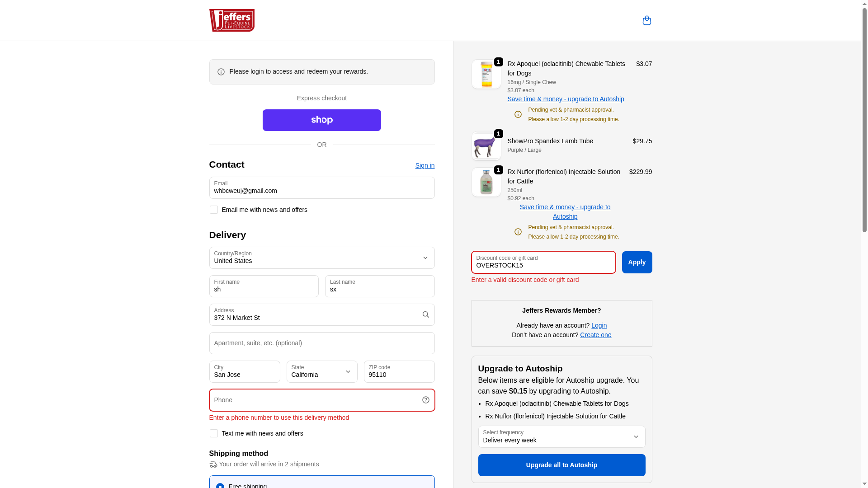
Task: Click Upgrade all to Autoship button
Action: click(x=561, y=465)
